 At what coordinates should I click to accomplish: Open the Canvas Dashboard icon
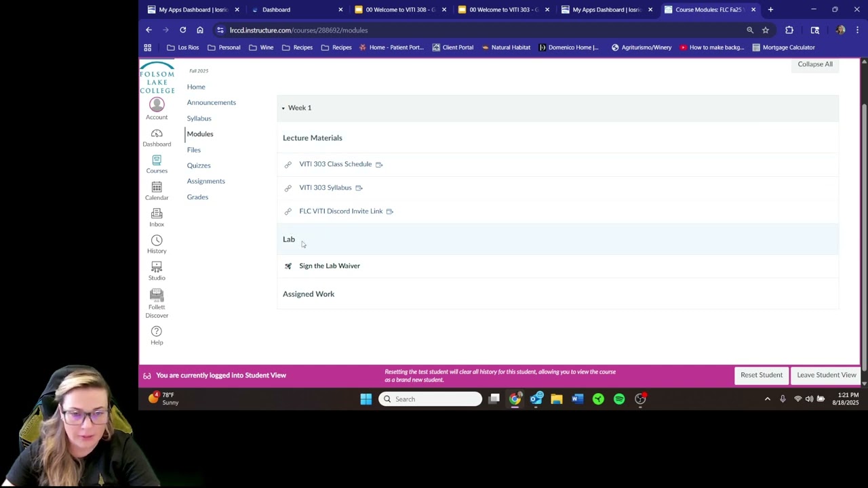click(157, 134)
